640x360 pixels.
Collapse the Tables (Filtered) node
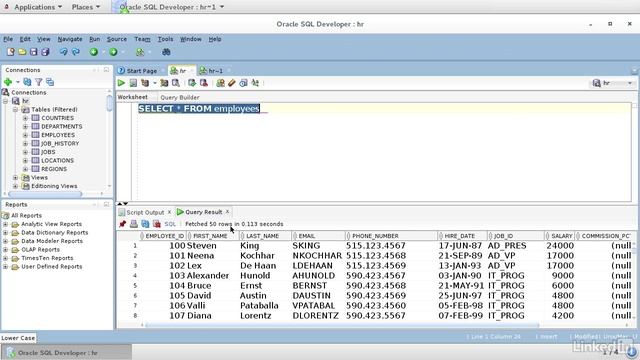pyautogui.click(x=15, y=109)
